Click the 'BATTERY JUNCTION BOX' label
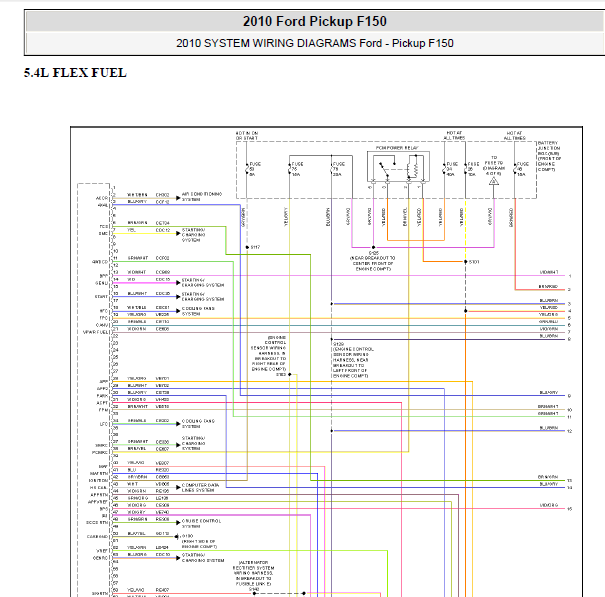The image size is (605, 597). pos(549,156)
